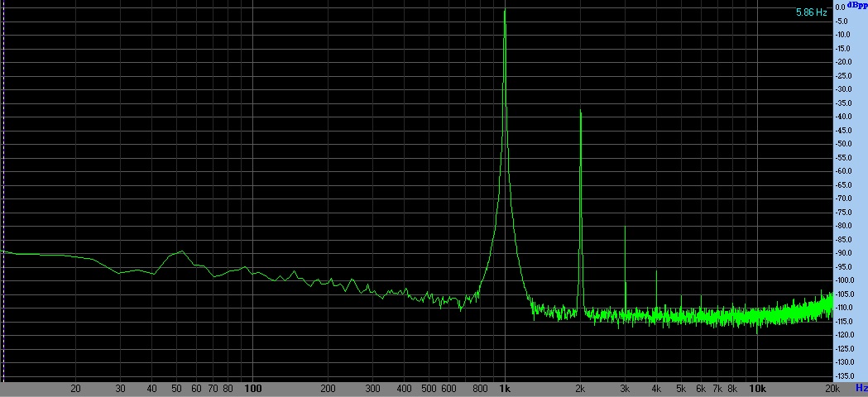
Task: Select the -70.0 dB level label
Action: click(842, 198)
